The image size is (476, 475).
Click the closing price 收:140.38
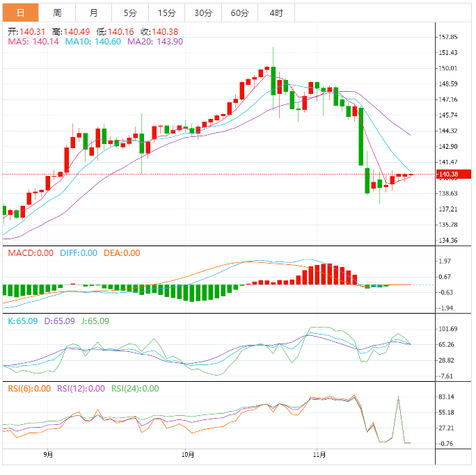(159, 32)
